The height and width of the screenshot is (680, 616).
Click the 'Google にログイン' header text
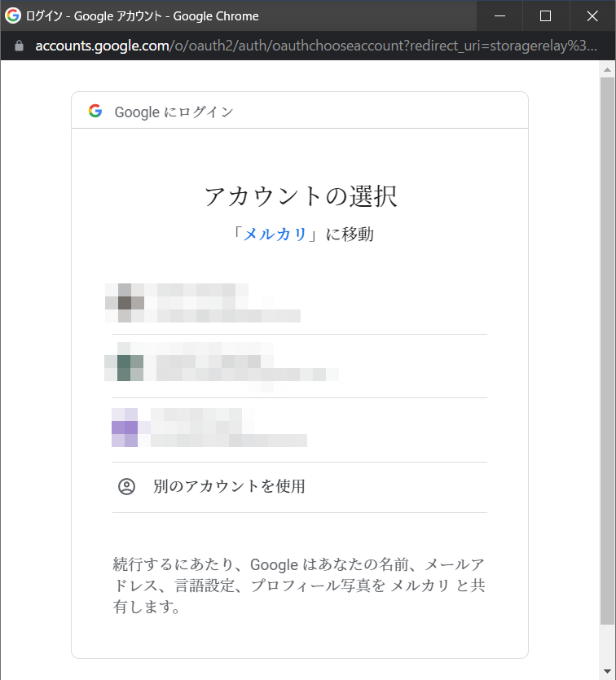point(174,112)
